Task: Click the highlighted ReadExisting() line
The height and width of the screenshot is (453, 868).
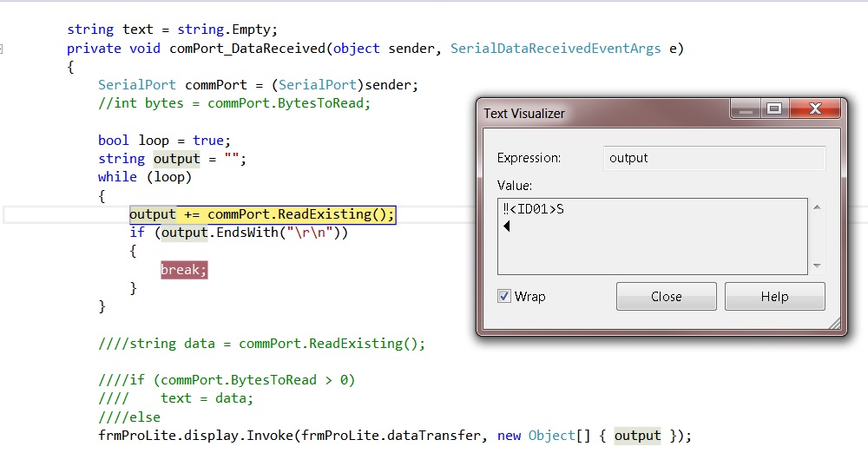Action: pos(262,214)
